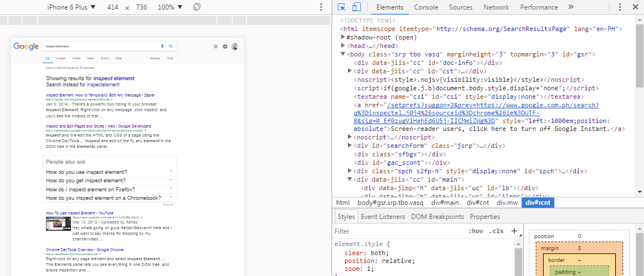Screen dimensions: 644x276
Task: Select div#main breadcrumb
Action: (x=445, y=203)
